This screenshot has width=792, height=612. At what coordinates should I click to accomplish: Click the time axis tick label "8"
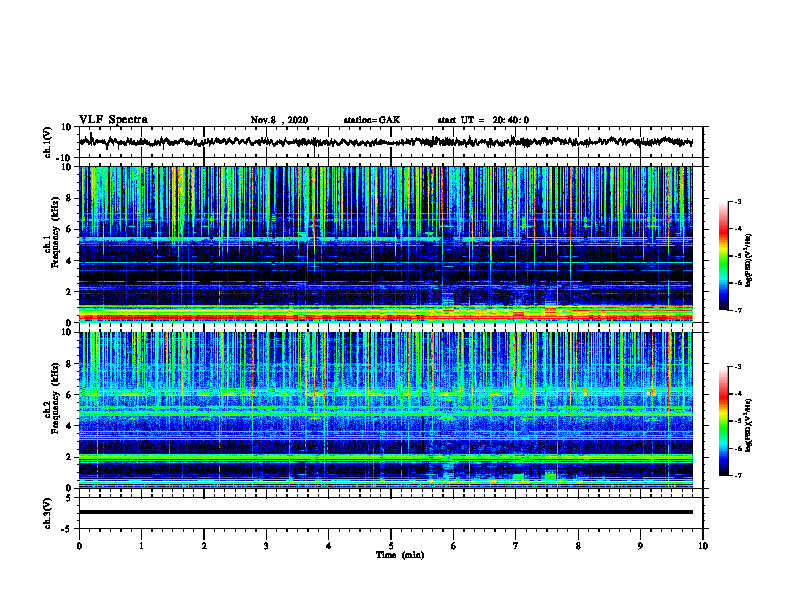[578, 546]
